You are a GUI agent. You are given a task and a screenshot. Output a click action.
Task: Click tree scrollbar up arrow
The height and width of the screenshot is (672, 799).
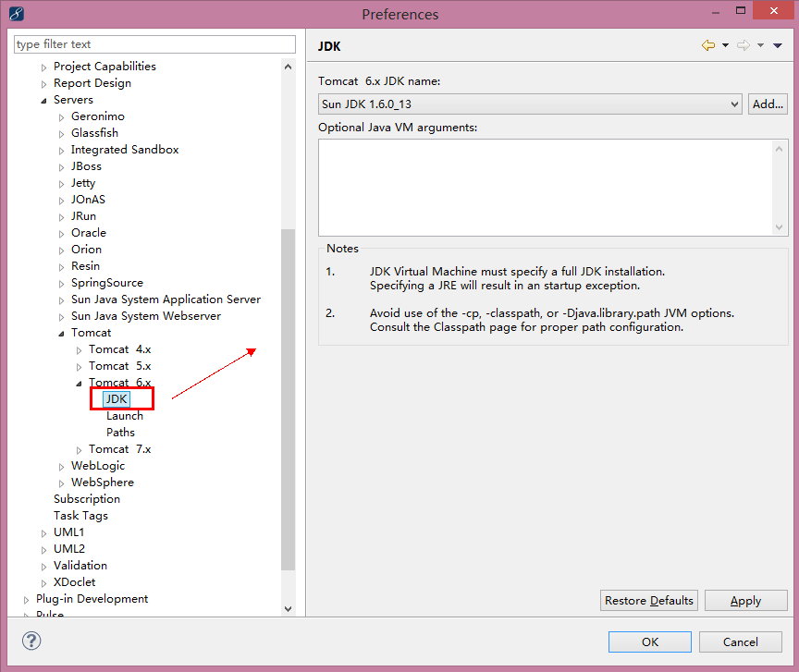288,67
